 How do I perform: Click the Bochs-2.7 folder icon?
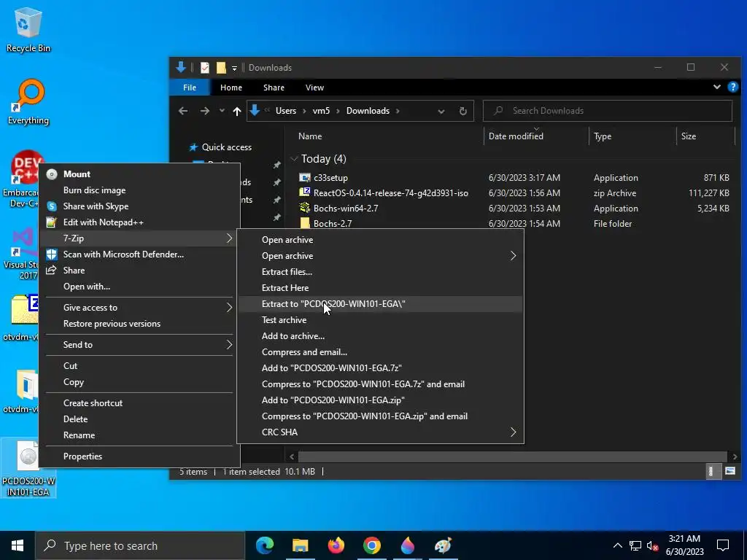[x=305, y=223]
